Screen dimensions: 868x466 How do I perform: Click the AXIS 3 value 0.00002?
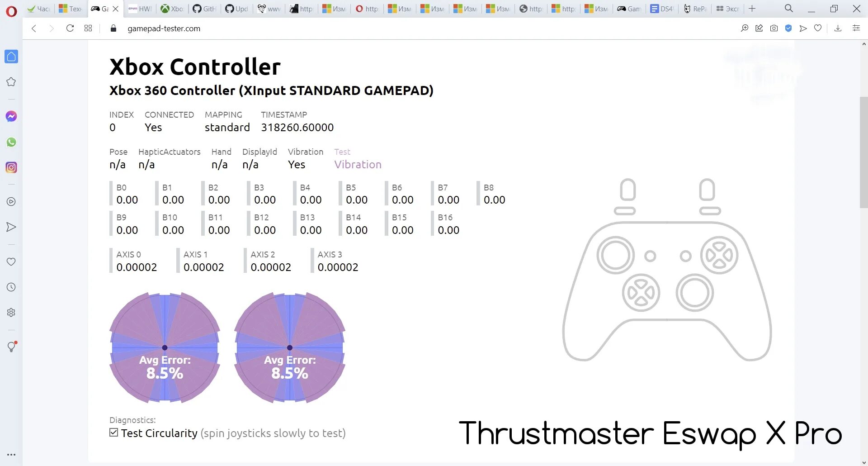[338, 267]
